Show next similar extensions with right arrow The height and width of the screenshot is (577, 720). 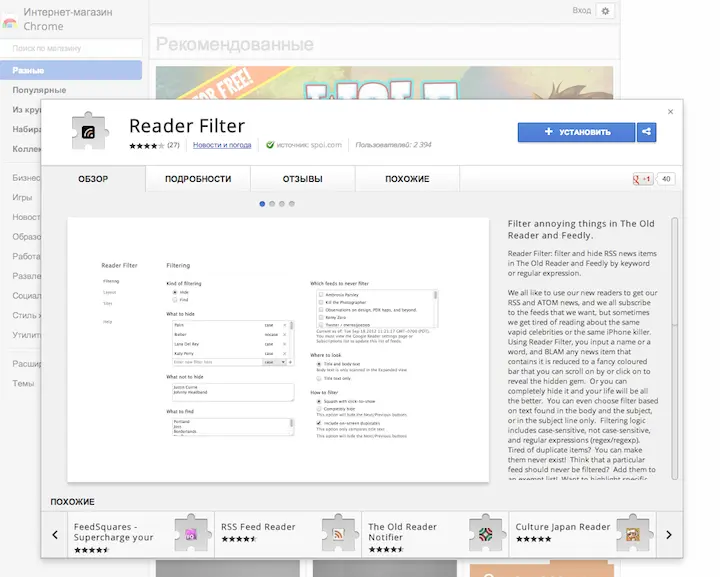669,535
